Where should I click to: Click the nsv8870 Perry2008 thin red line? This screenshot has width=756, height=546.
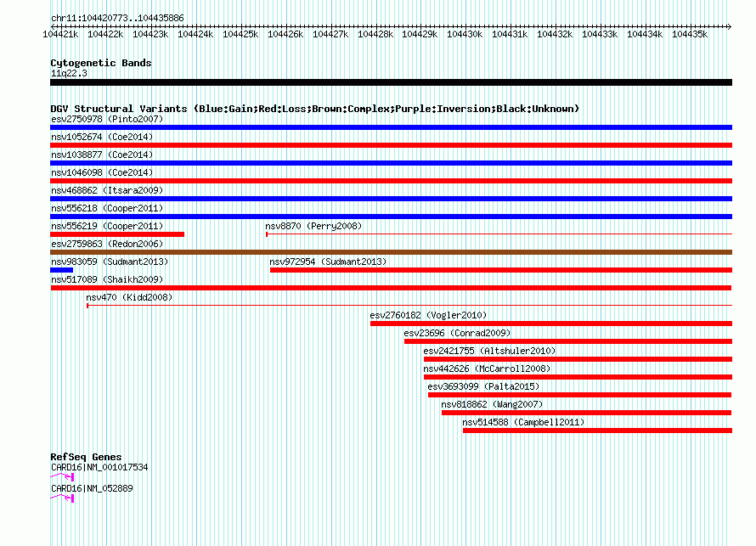click(499, 234)
